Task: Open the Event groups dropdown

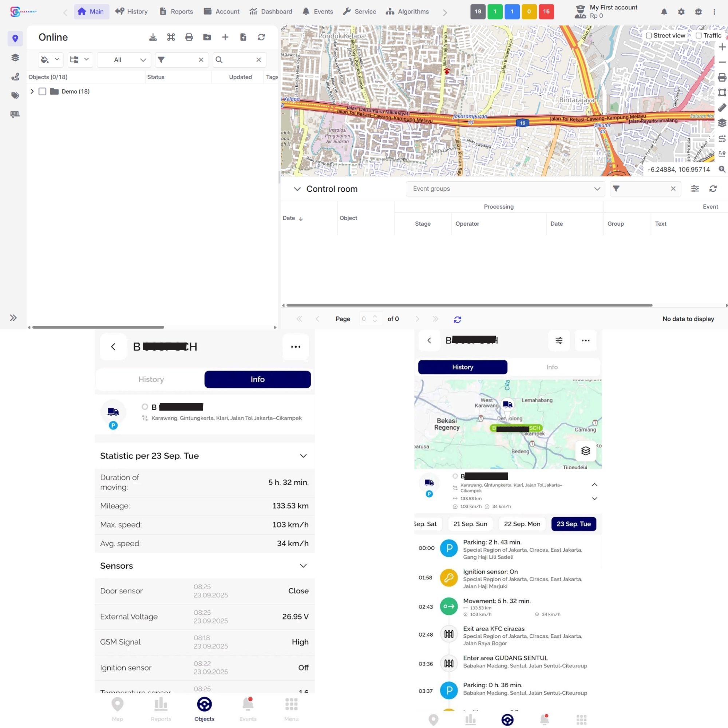Action: (x=505, y=189)
